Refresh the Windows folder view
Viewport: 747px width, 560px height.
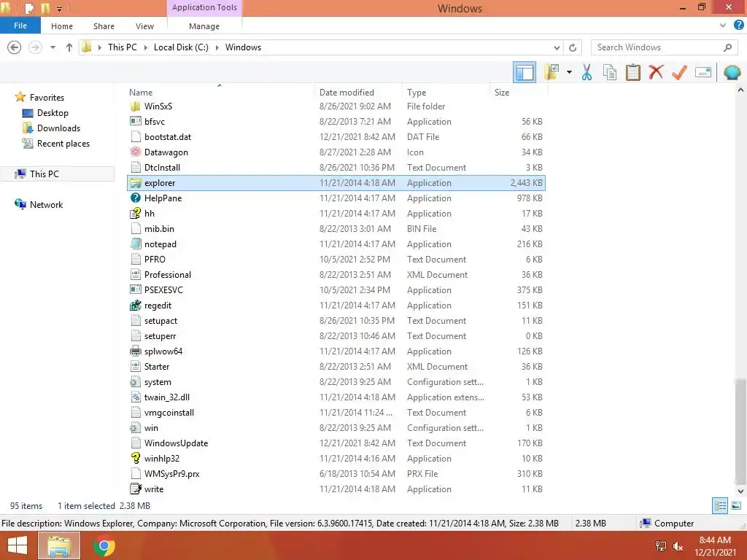coord(573,47)
